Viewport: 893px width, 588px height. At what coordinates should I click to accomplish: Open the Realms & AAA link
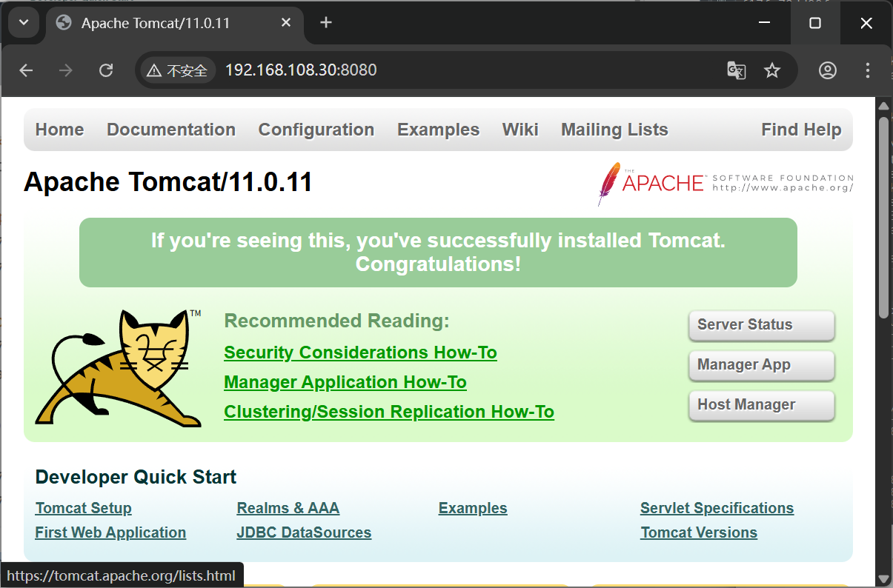[288, 508]
